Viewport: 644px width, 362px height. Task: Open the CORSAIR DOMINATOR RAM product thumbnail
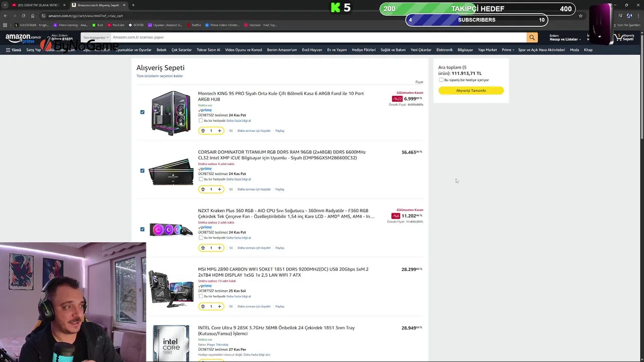tap(171, 171)
